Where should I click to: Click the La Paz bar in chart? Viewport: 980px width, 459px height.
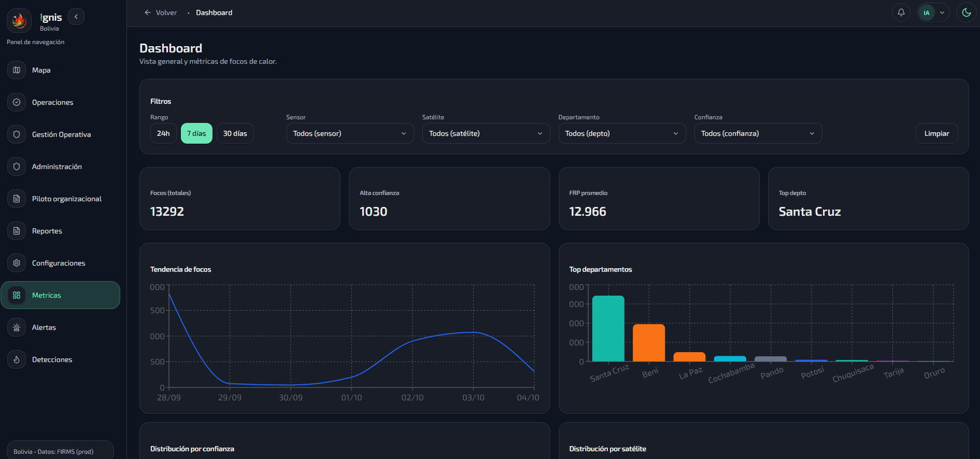point(689,357)
